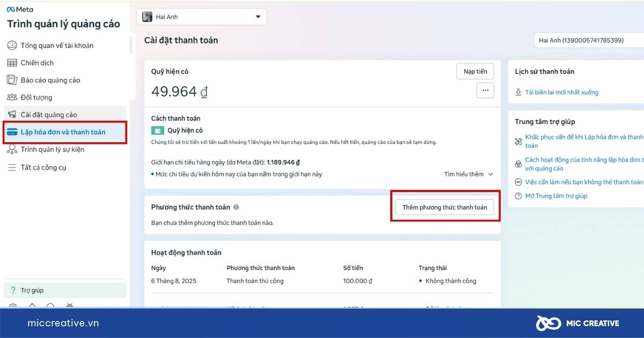
Task: Click the 49.964 ₫ balance amount
Action: 179,91
